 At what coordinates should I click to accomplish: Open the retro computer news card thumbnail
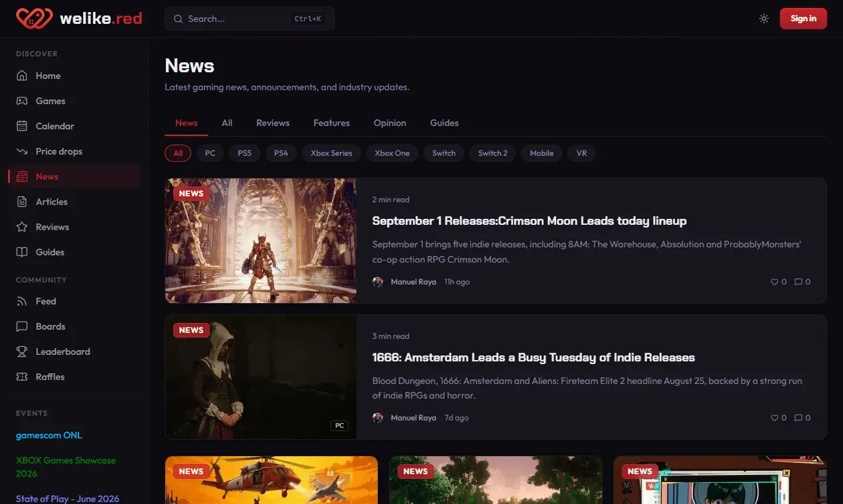click(720, 480)
